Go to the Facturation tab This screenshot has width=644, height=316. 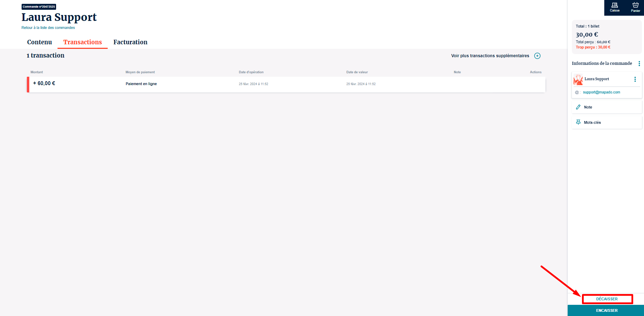pos(130,42)
